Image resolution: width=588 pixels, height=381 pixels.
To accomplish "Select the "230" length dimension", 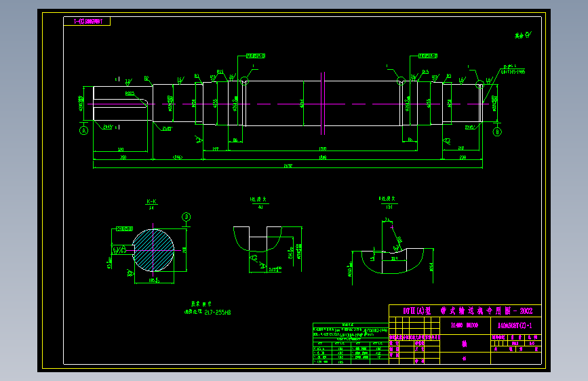I will [x=463, y=157].
